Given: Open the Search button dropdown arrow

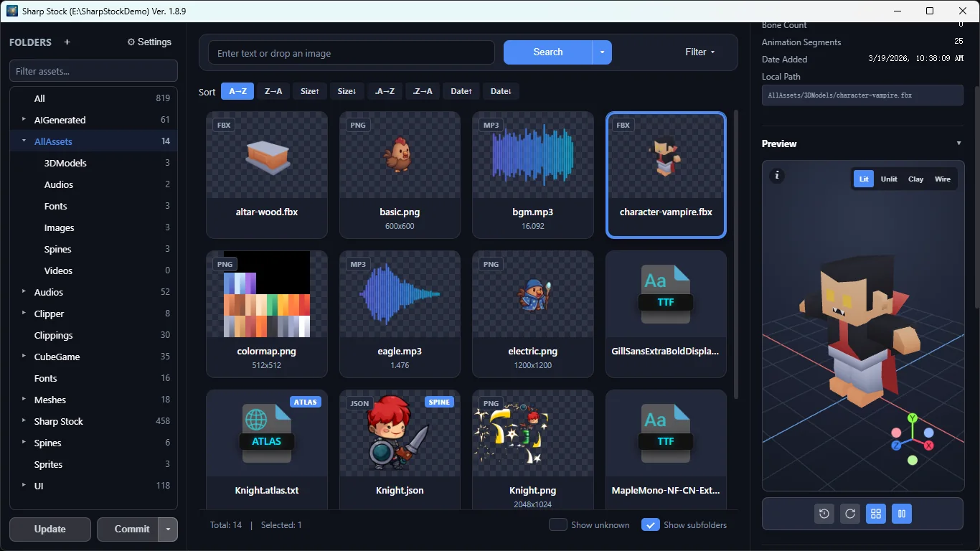Looking at the screenshot, I should tap(602, 52).
